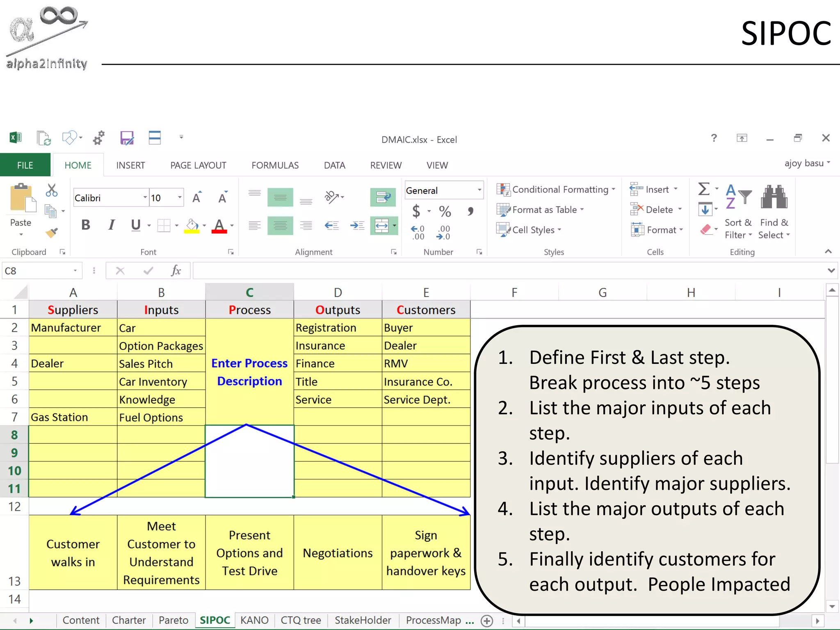Click the Cut scissors icon

click(x=52, y=190)
